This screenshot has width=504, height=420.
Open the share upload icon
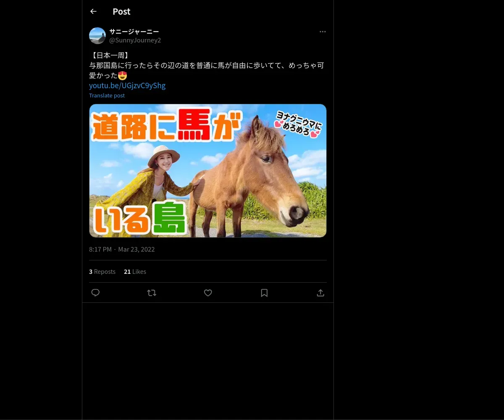pyautogui.click(x=320, y=293)
